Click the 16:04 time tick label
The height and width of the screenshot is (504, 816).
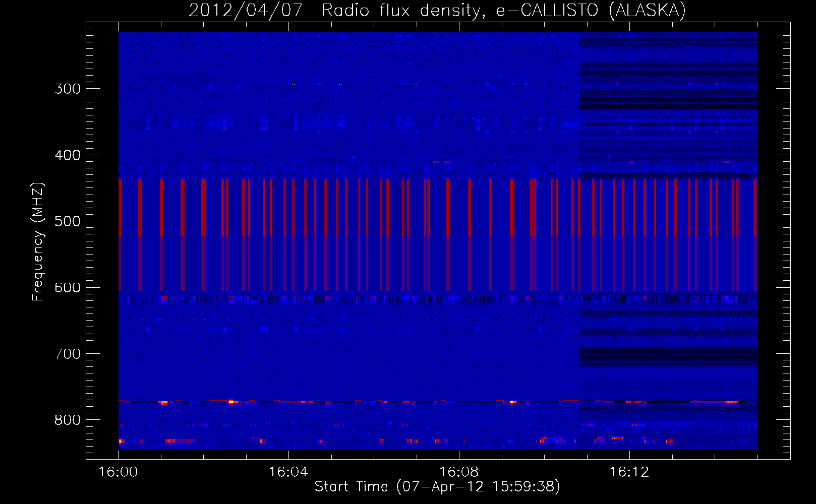pyautogui.click(x=288, y=472)
